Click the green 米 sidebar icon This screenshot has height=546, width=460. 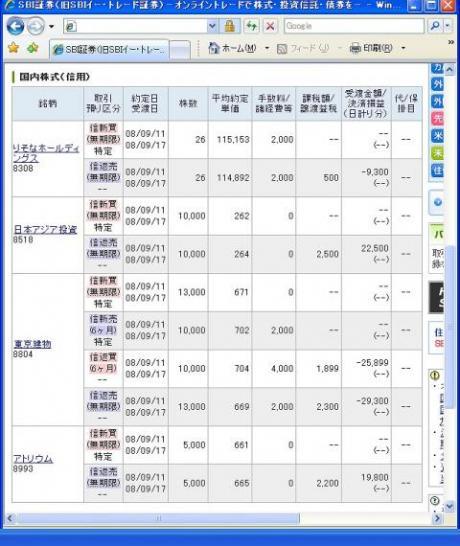click(x=438, y=153)
